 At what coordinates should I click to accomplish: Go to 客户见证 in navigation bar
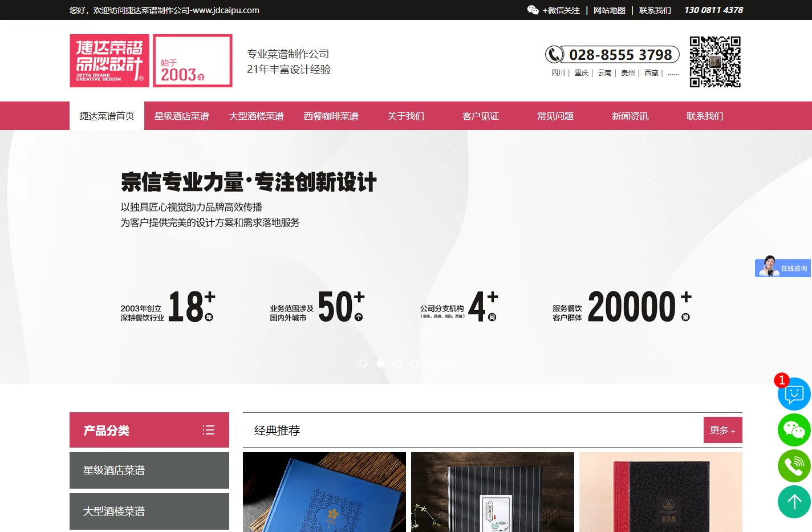(480, 116)
